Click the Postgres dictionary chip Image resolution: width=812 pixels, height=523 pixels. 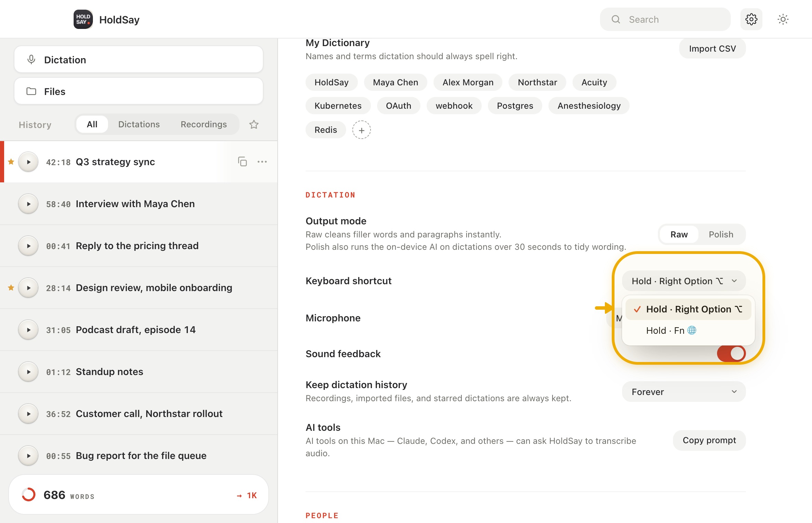point(515,106)
